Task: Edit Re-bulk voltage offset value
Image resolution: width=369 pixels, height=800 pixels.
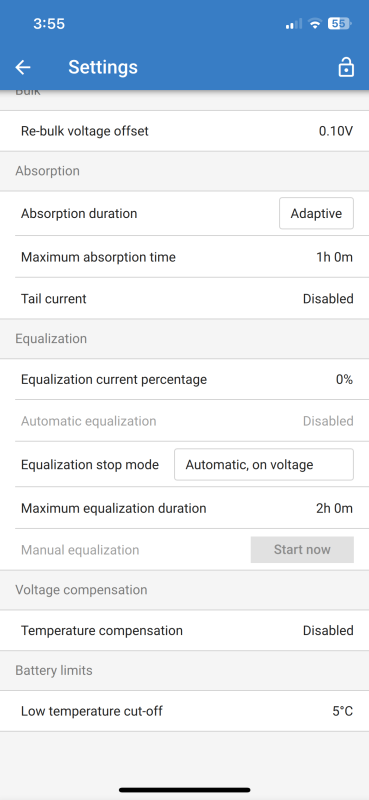Action: tap(184, 131)
